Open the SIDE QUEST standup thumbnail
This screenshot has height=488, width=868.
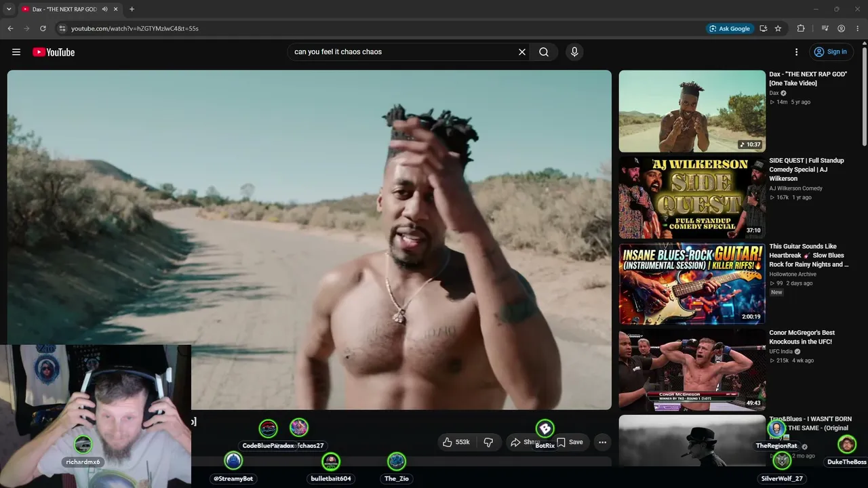(692, 197)
